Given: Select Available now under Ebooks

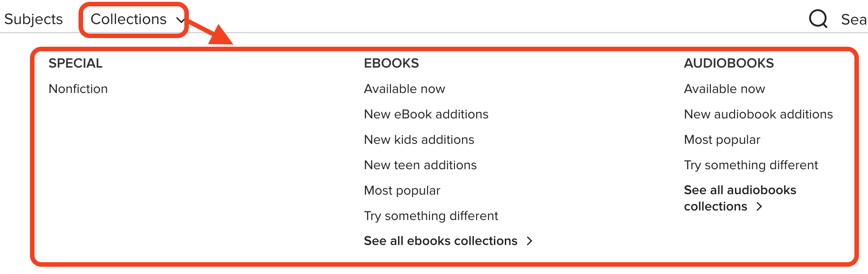Looking at the screenshot, I should pyautogui.click(x=404, y=89).
